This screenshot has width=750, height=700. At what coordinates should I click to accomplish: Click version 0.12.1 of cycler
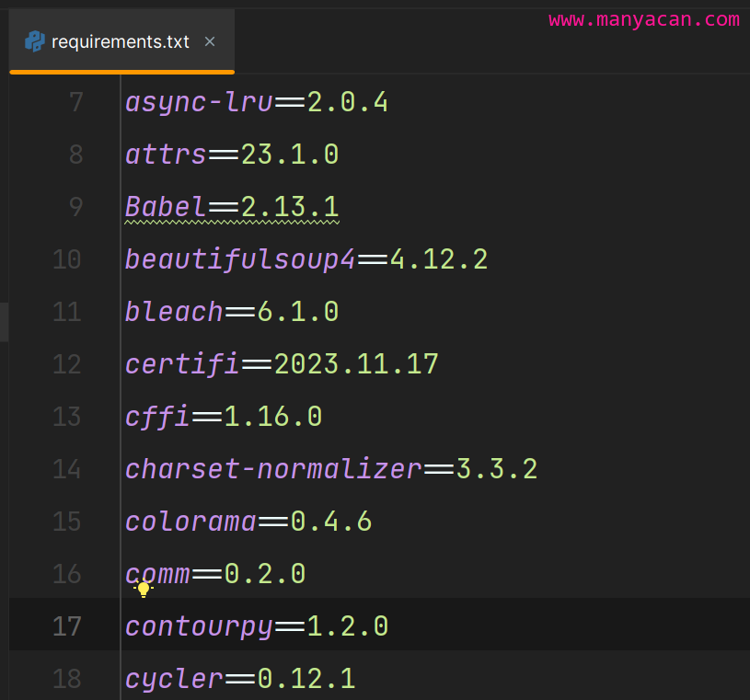[306, 678]
